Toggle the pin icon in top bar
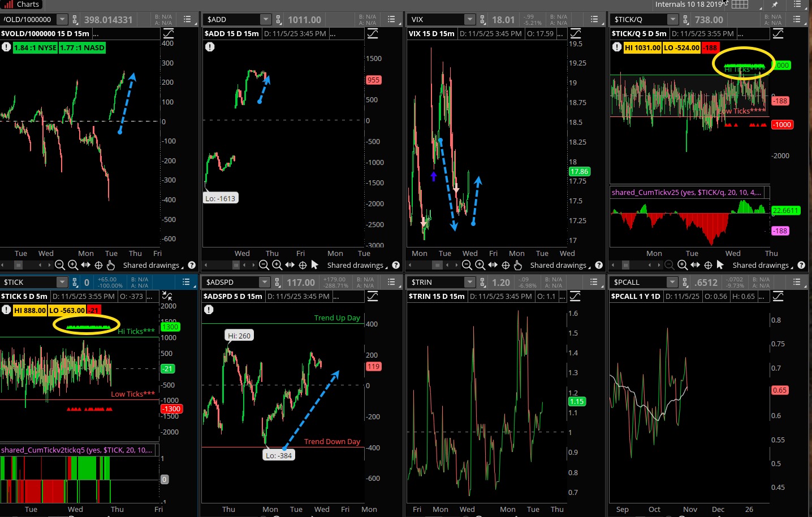 point(775,5)
